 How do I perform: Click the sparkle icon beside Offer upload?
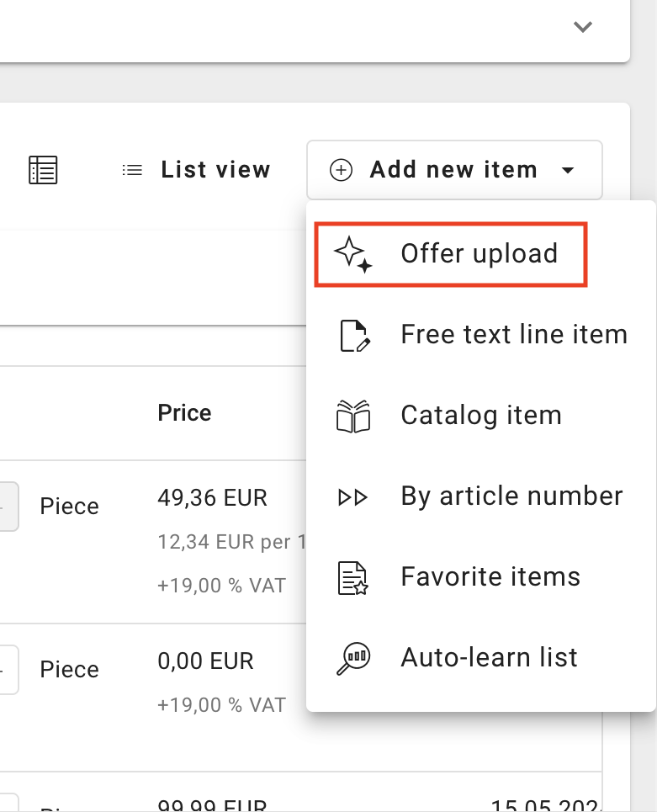click(x=352, y=254)
